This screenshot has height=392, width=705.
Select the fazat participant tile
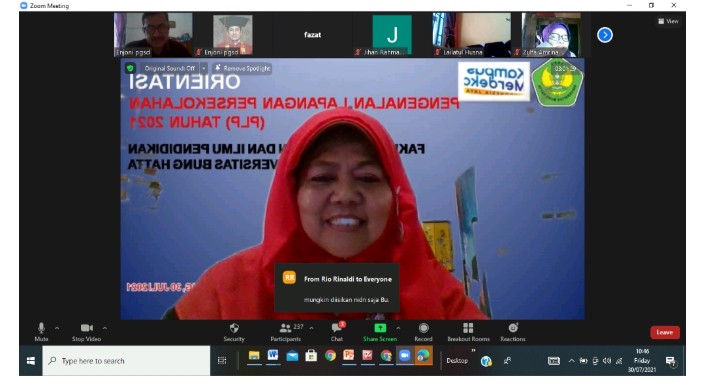(x=312, y=35)
